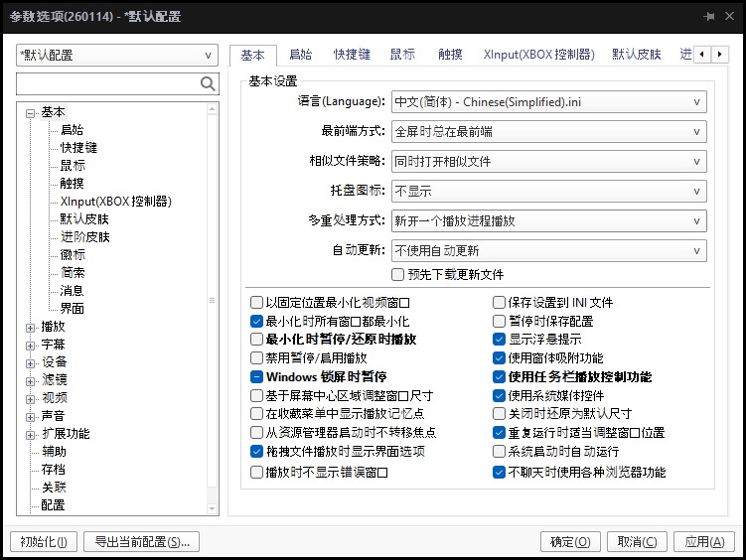Image resolution: width=746 pixels, height=560 pixels.
Task: Open the 默认配置 profile dropdown
Action: tap(117, 56)
